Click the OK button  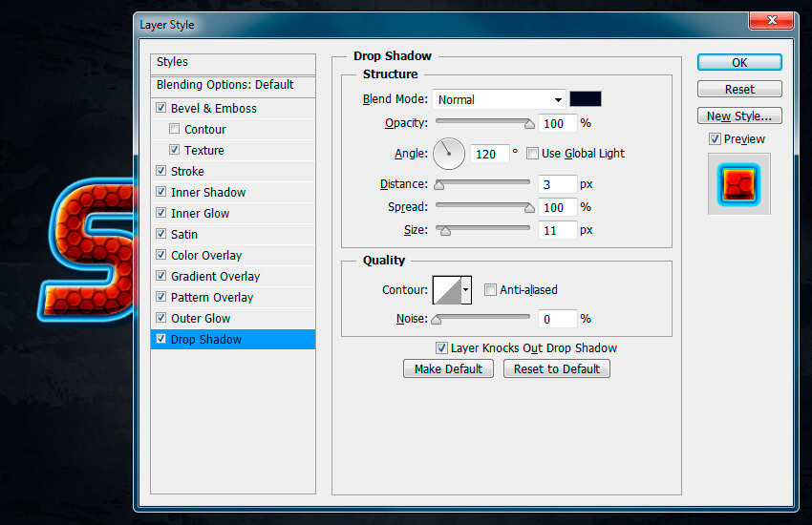(739, 62)
